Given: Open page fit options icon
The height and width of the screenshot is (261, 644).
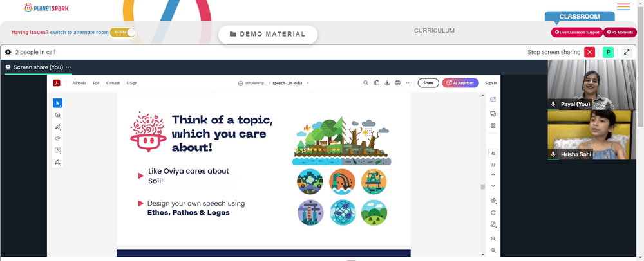Looking at the screenshot, I should coord(493,224).
